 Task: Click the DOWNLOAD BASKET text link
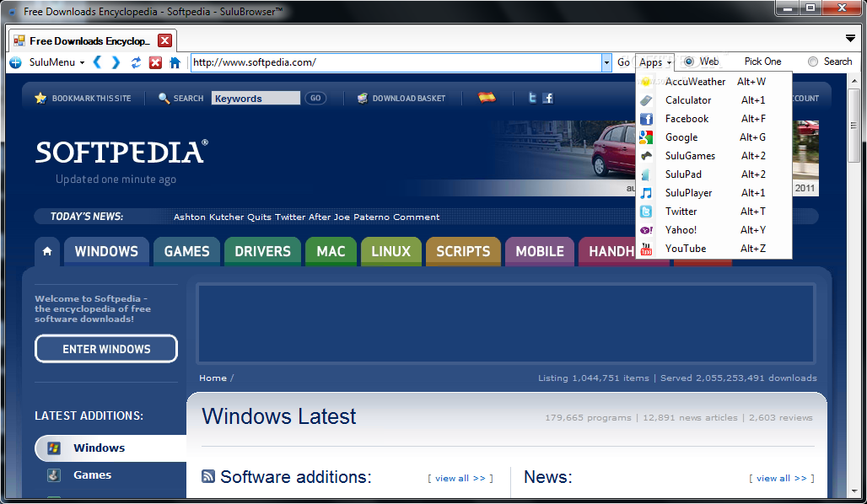pyautogui.click(x=408, y=99)
